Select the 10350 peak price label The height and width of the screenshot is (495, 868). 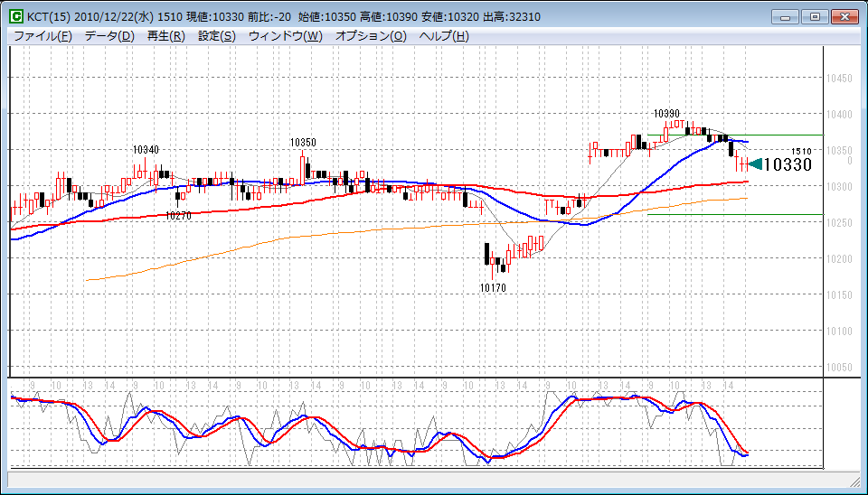coord(303,143)
